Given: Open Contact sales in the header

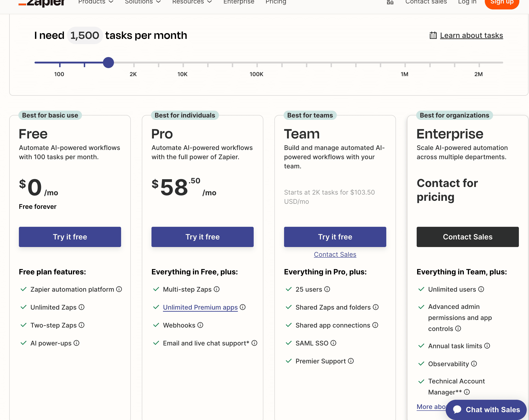Looking at the screenshot, I should [x=426, y=2].
